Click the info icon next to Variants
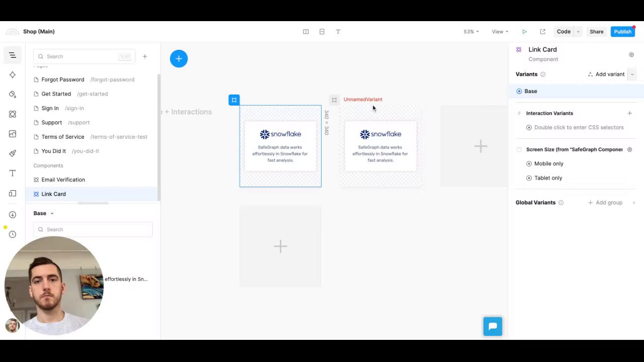This screenshot has height=362, width=644. (x=543, y=74)
